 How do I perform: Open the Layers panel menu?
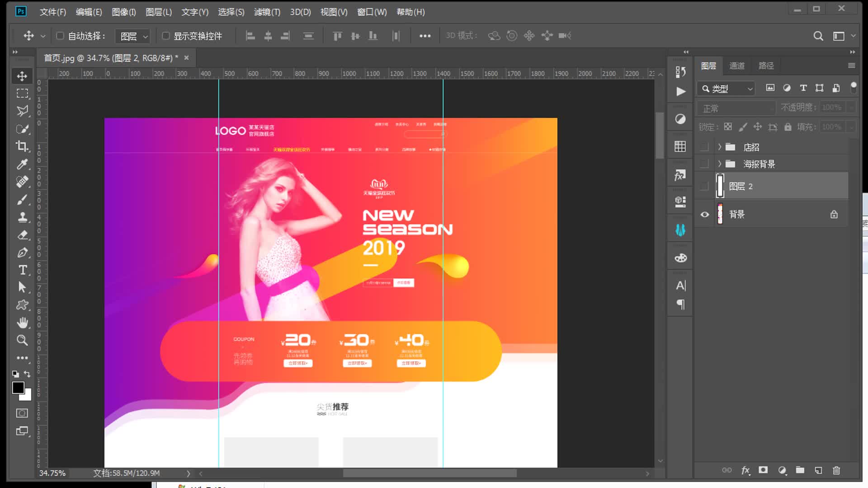851,66
